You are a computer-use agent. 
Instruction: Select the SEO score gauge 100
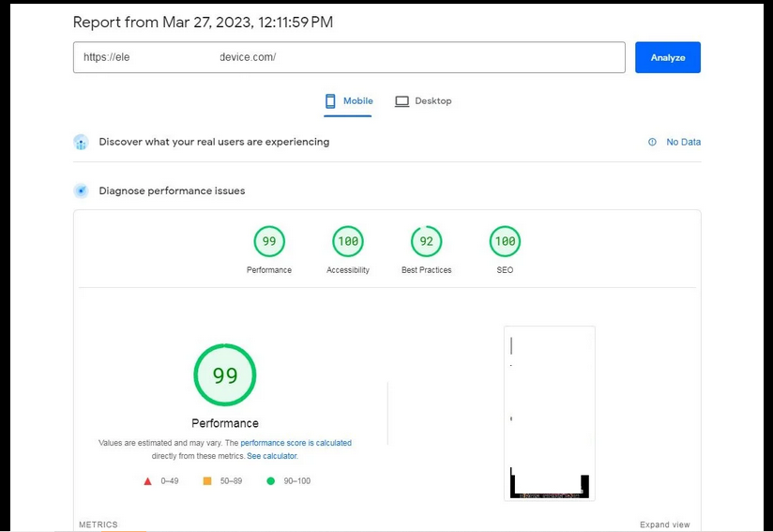pos(505,242)
